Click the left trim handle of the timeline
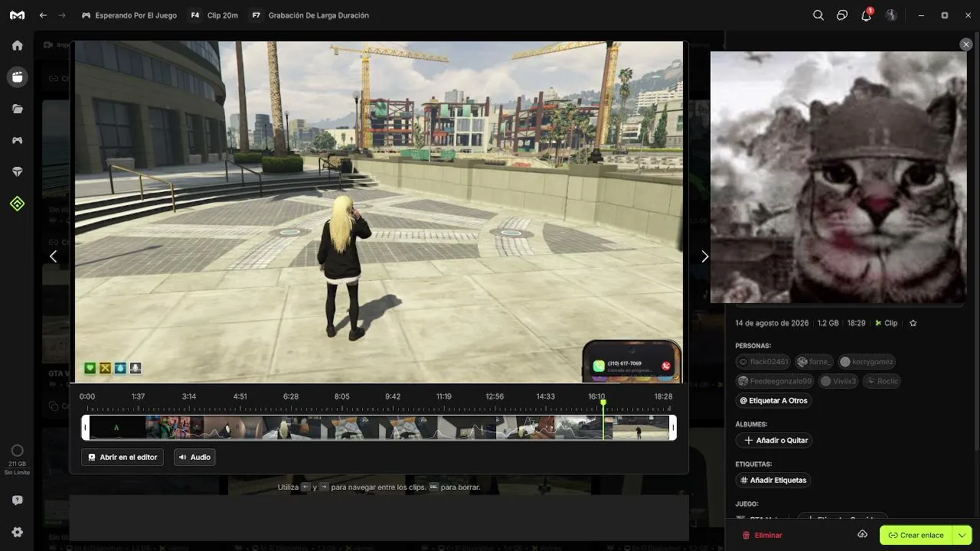The height and width of the screenshot is (551, 980). [86, 427]
